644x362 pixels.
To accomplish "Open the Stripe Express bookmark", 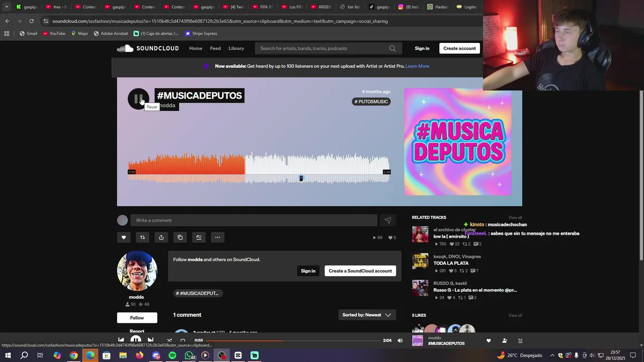I will tap(201, 34).
